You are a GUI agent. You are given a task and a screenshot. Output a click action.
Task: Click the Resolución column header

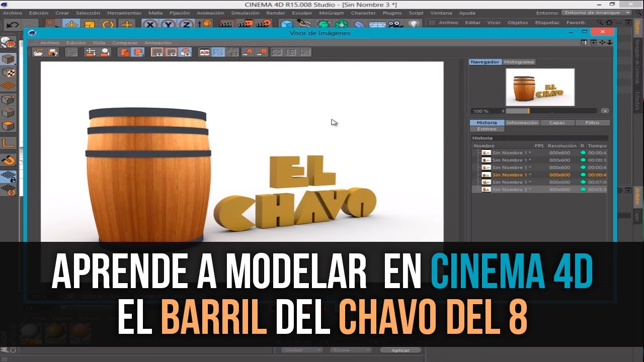pyautogui.click(x=562, y=146)
